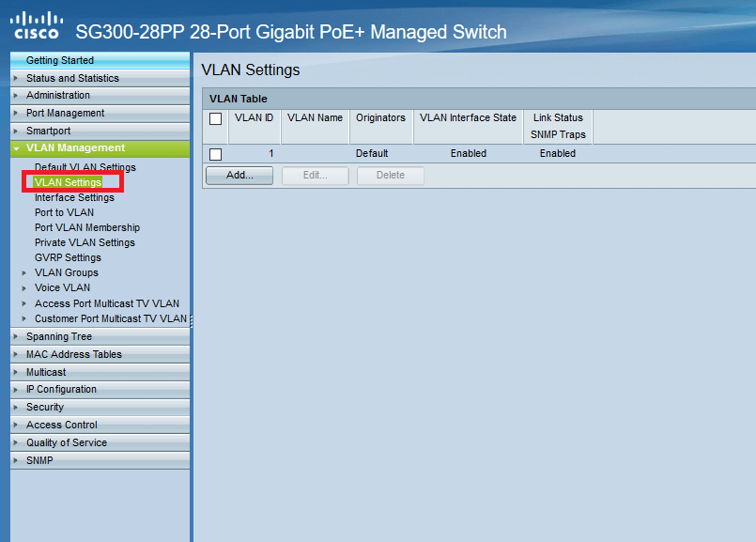Open the MAC Address Tables menu
The height and width of the screenshot is (542, 756).
click(100, 354)
